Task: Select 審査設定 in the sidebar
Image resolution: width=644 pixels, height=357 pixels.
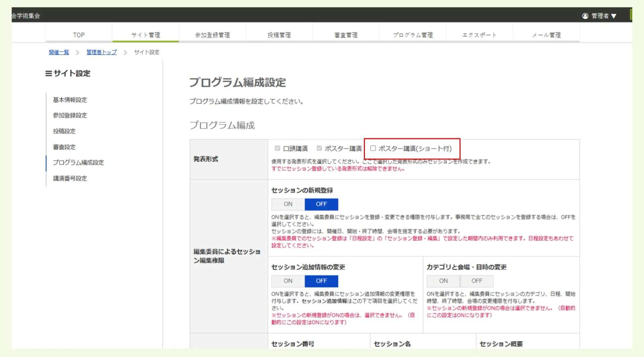Action: pos(64,147)
